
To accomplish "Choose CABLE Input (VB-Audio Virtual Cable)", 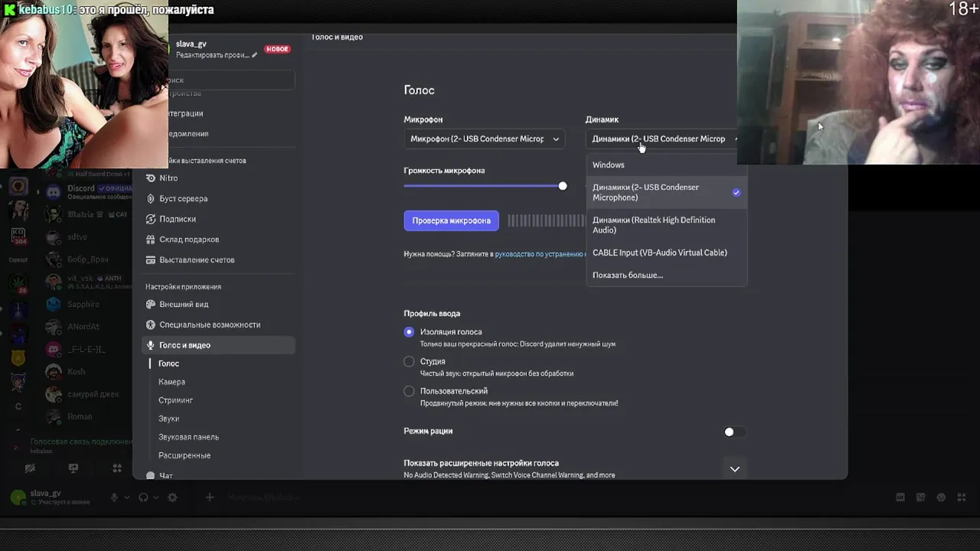I will [x=666, y=253].
